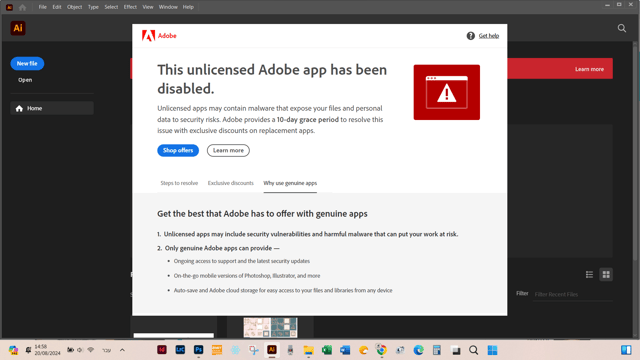The image size is (640, 360).
Task: Click the input language indicator in the tray
Action: [x=107, y=350]
